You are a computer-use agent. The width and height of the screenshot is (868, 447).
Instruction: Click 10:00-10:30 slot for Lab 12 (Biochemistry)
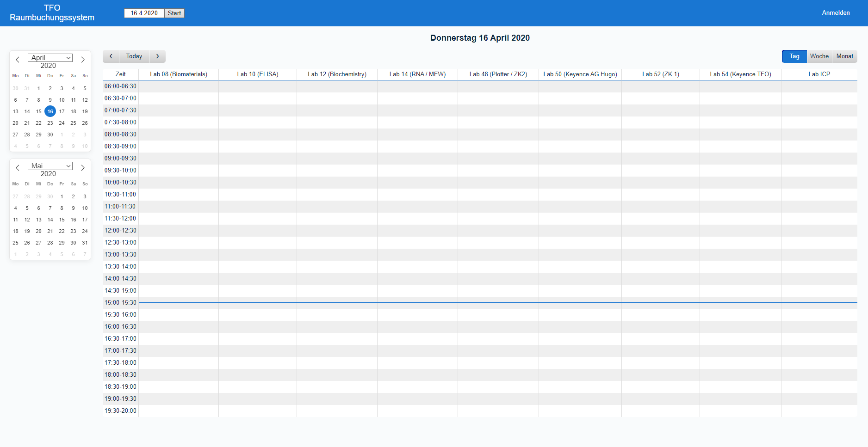coord(337,183)
